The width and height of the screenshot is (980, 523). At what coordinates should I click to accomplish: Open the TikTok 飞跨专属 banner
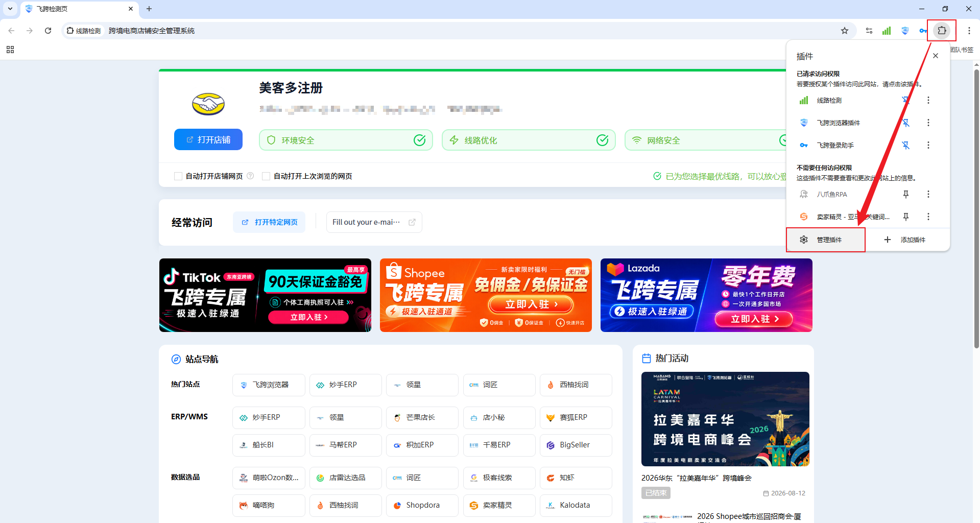(265, 295)
